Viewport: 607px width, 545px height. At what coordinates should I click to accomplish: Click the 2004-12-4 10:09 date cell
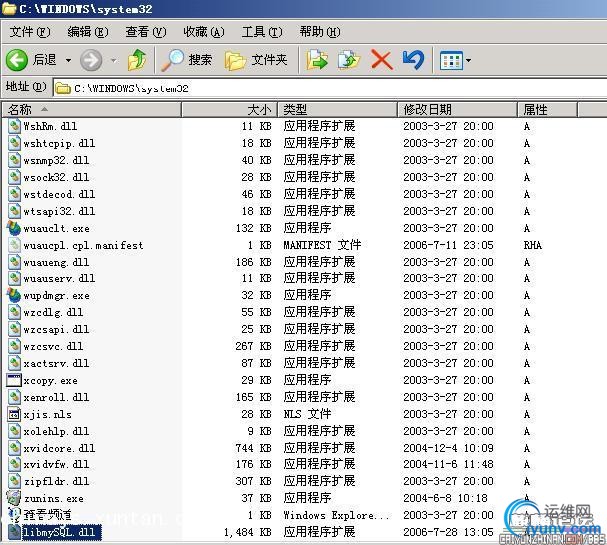pos(448,448)
